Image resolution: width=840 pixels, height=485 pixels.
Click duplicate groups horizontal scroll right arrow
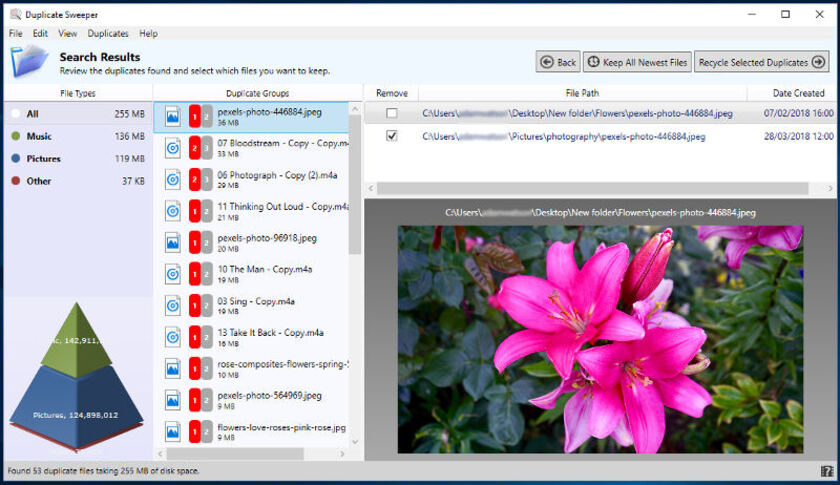pyautogui.click(x=342, y=454)
